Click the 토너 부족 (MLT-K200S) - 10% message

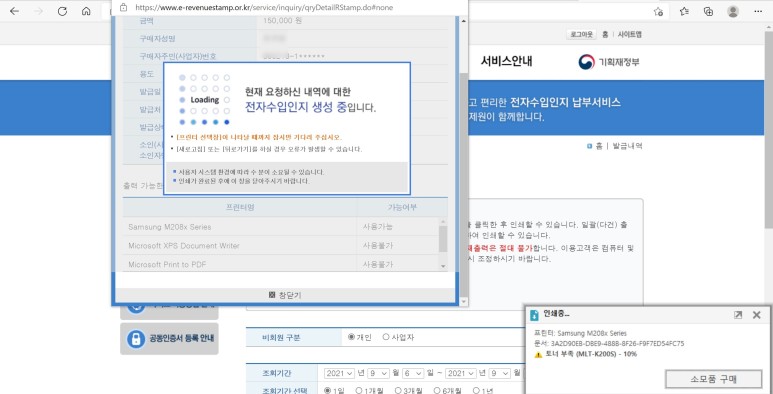click(590, 354)
